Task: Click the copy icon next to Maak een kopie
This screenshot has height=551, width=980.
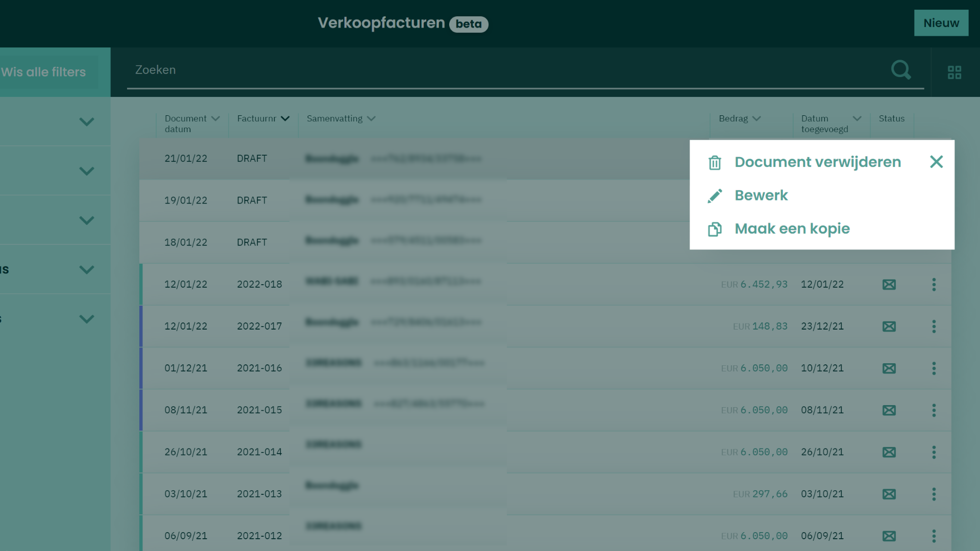Action: (715, 229)
